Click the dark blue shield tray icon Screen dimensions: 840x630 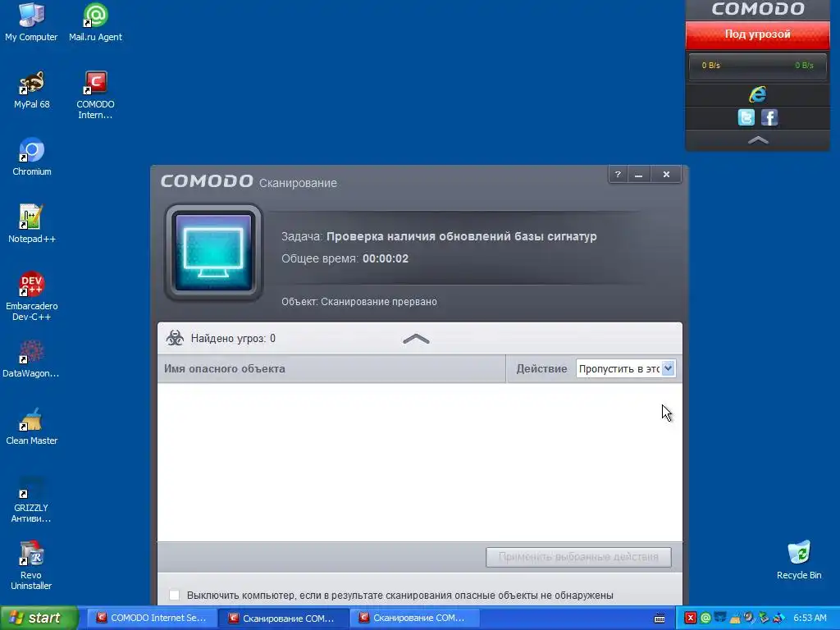click(x=720, y=617)
